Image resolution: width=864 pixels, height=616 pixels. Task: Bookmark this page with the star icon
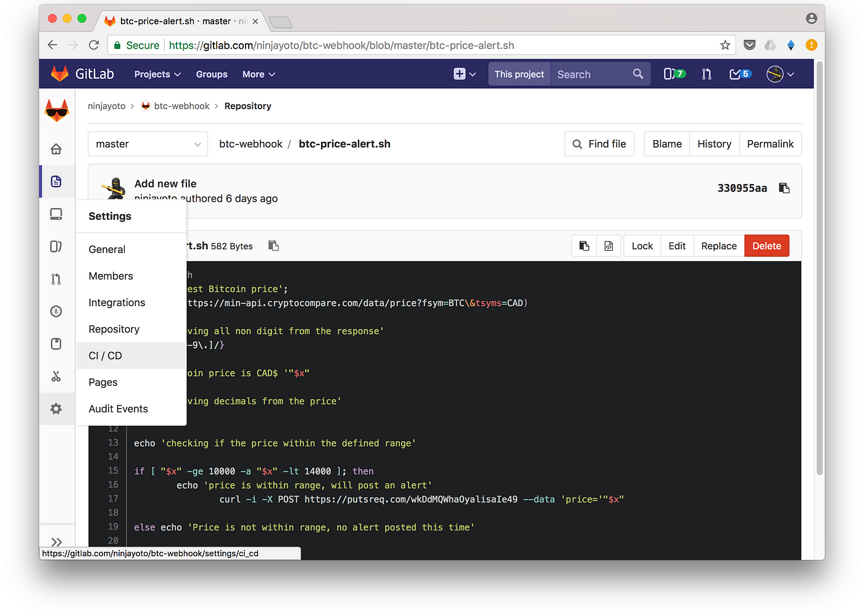pos(725,45)
